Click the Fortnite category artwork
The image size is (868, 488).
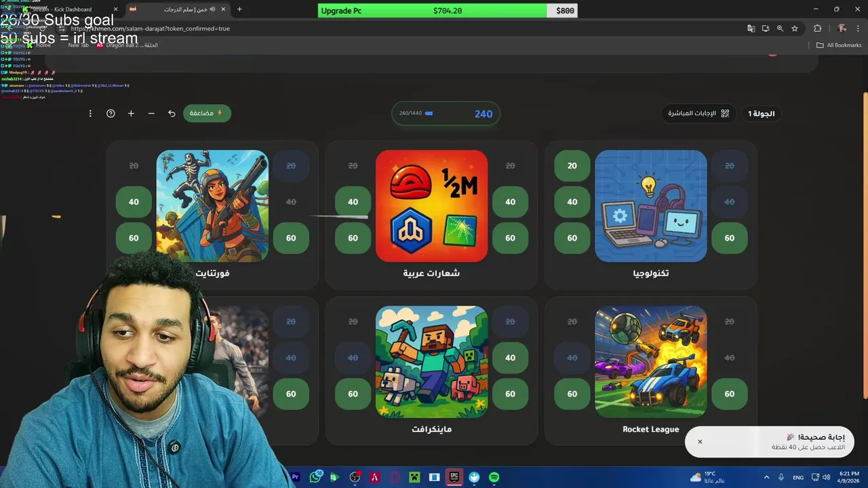212,206
